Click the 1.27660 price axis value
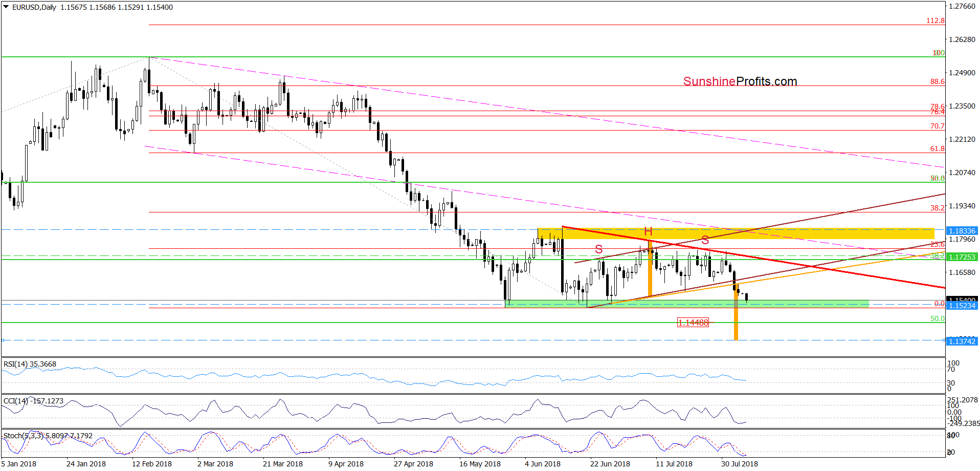The width and height of the screenshot is (980, 471). [x=962, y=6]
